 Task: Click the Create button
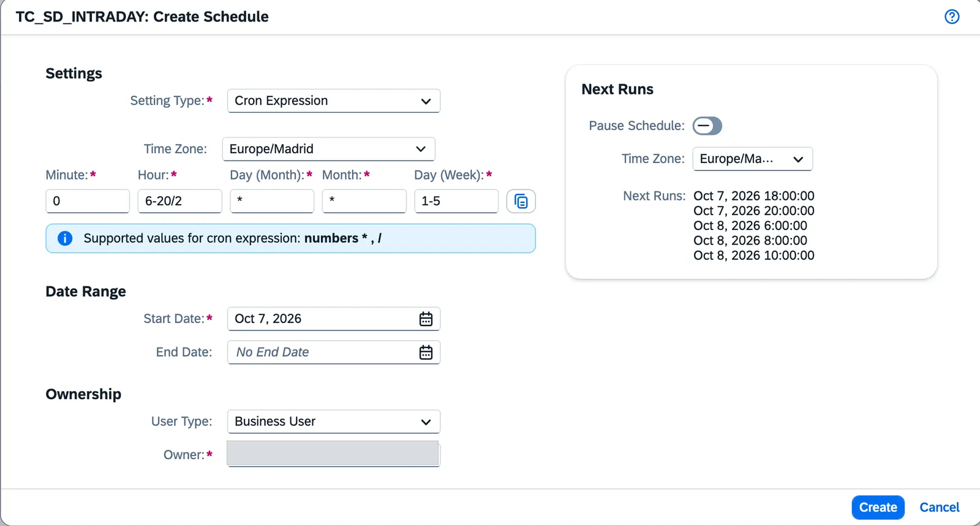click(878, 508)
